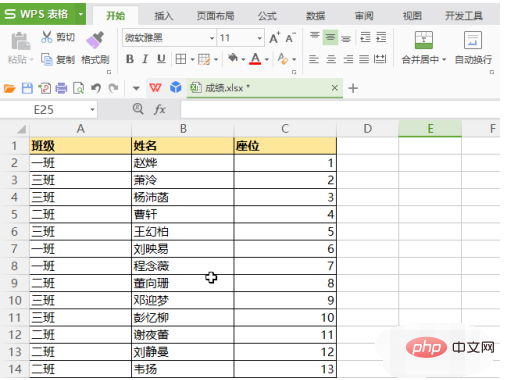Apply cell borders icon

181,59
